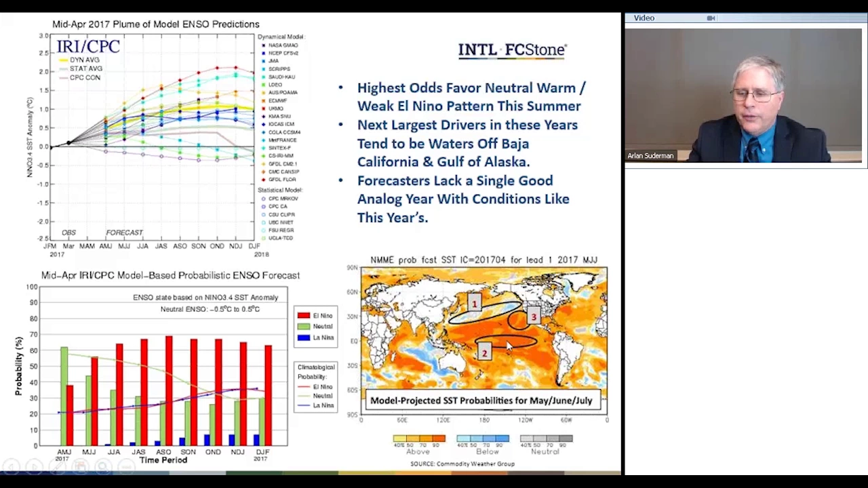The width and height of the screenshot is (868, 488).
Task: Click the 'Forecasters Lack a Single Good' bullet
Action: [463, 199]
